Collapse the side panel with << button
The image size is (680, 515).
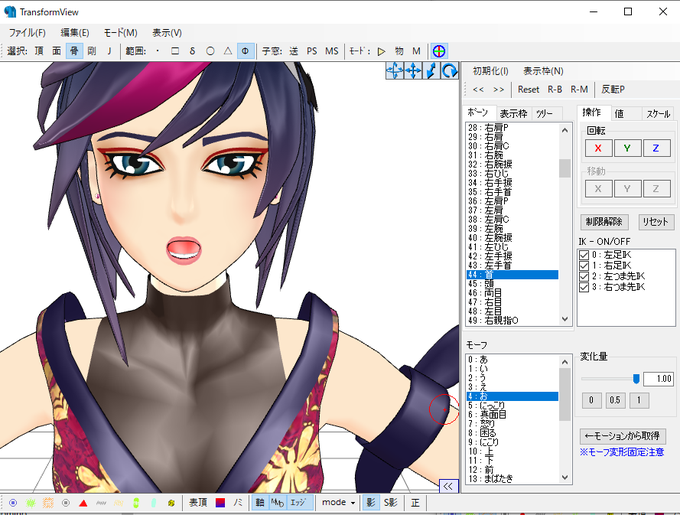point(448,486)
